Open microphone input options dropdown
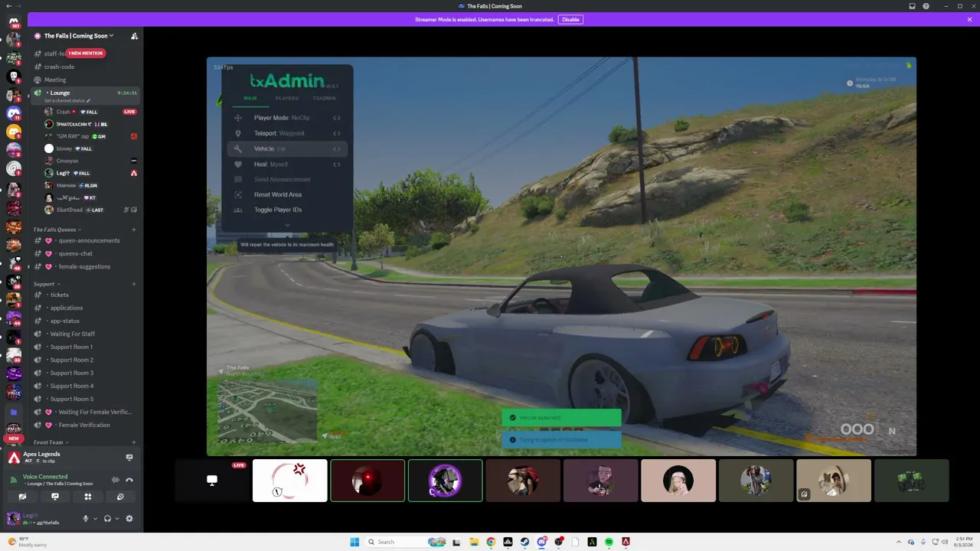 [95, 519]
